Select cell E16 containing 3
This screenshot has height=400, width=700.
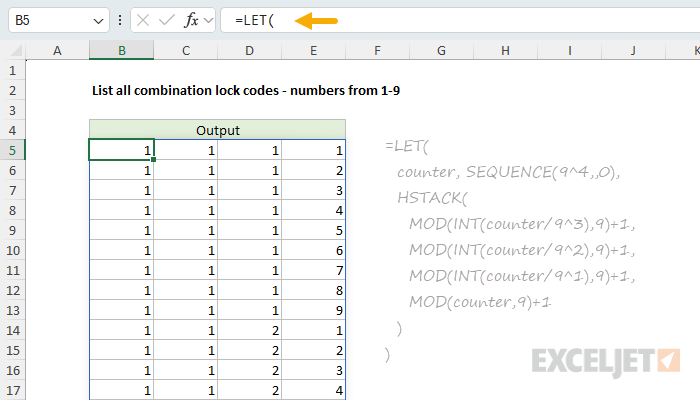point(313,371)
